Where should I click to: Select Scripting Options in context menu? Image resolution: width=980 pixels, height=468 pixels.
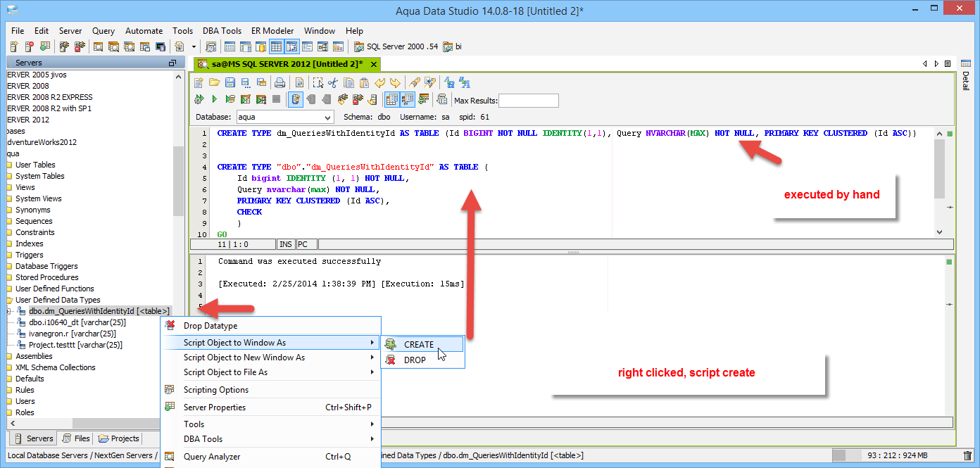[x=271, y=390]
